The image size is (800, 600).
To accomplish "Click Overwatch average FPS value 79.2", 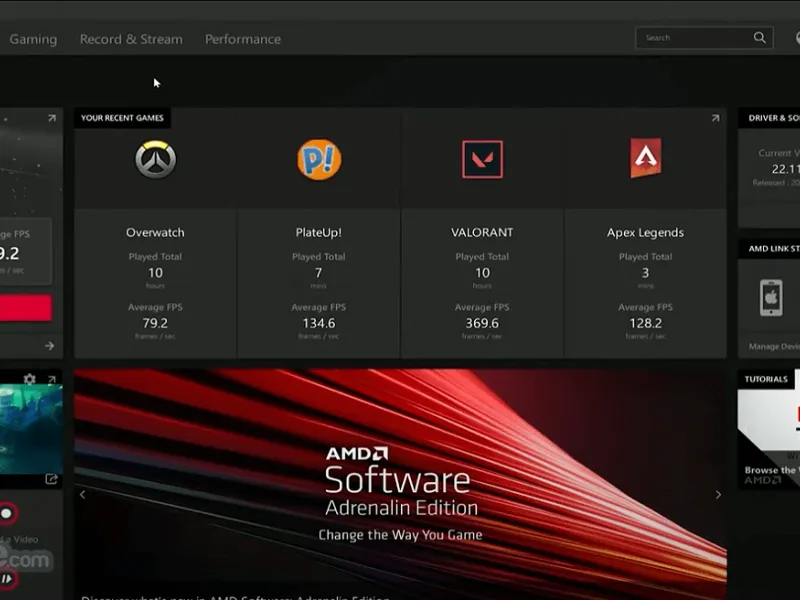I will pos(155,323).
